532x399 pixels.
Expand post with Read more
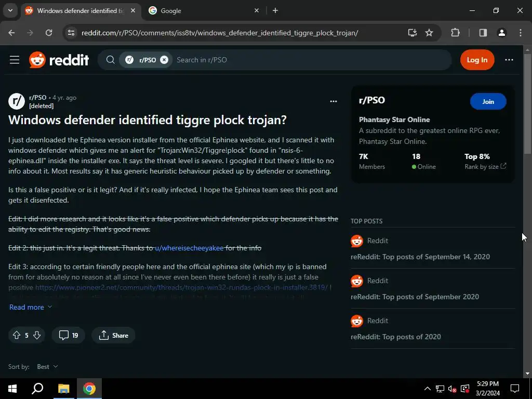pyautogui.click(x=31, y=308)
